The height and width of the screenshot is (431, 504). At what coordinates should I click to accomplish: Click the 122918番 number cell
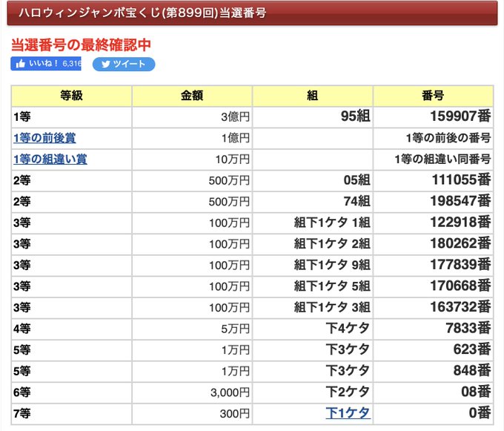[434, 223]
